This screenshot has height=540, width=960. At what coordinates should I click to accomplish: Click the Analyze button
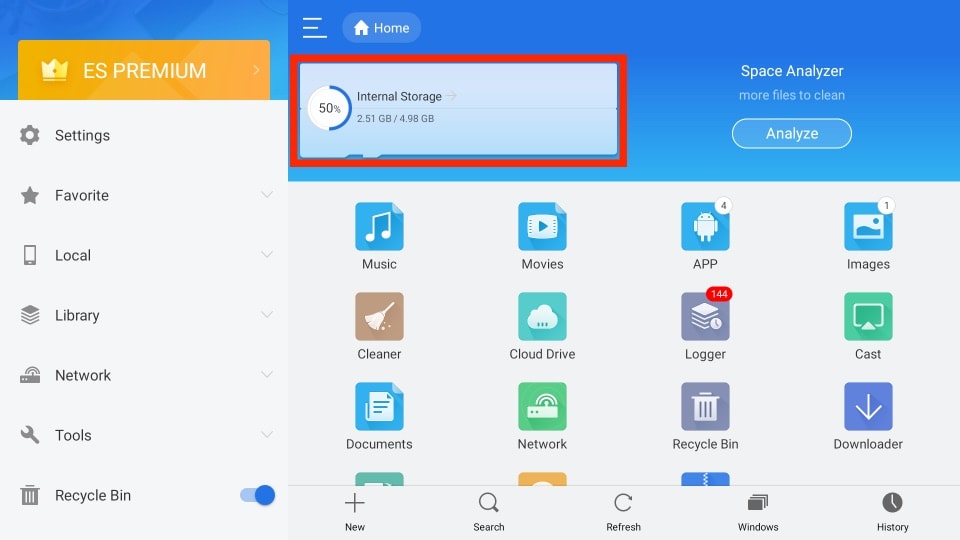coord(792,133)
